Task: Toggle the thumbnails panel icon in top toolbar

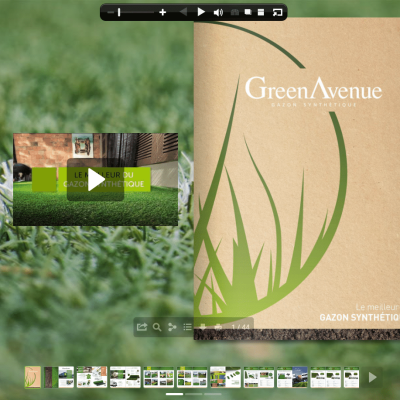Action: click(x=261, y=12)
